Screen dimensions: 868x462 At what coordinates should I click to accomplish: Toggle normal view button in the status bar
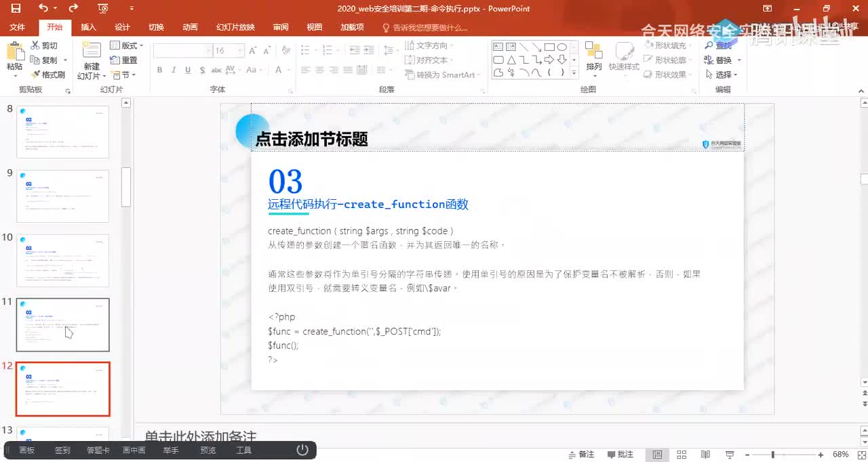657,455
